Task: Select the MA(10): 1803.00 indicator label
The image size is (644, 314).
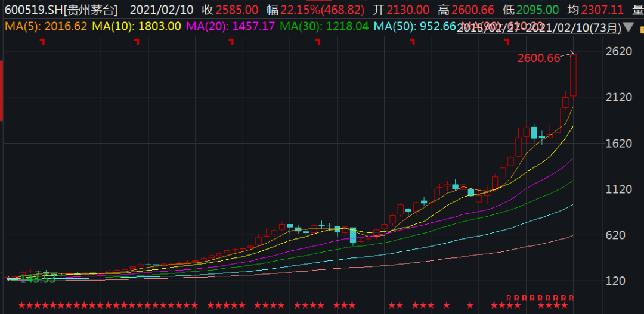Action: (137, 26)
